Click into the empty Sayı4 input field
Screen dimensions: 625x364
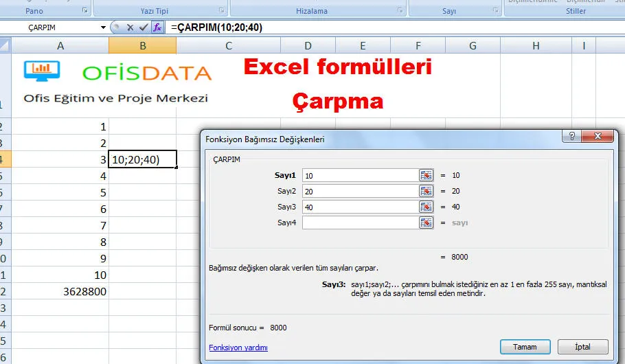tap(359, 223)
